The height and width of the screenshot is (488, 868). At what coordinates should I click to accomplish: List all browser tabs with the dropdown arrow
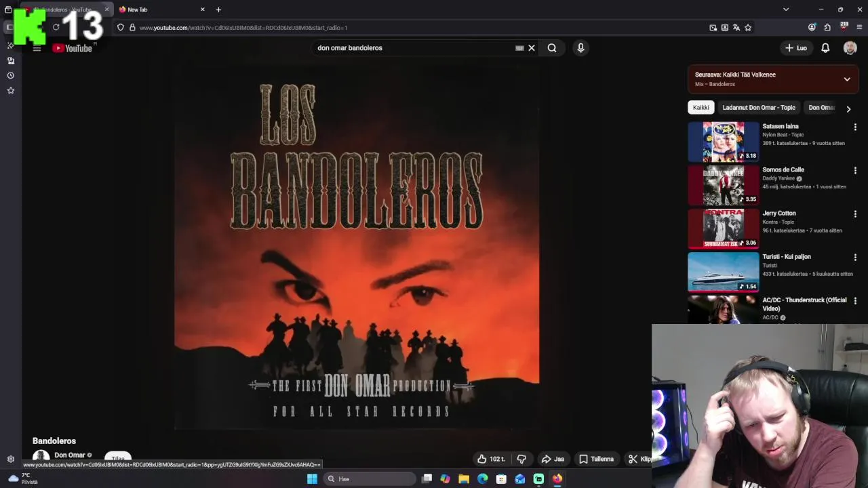(786, 9)
